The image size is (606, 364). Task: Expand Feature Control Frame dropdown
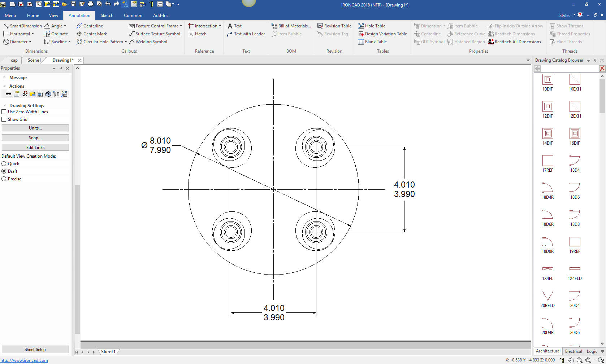[x=181, y=26]
